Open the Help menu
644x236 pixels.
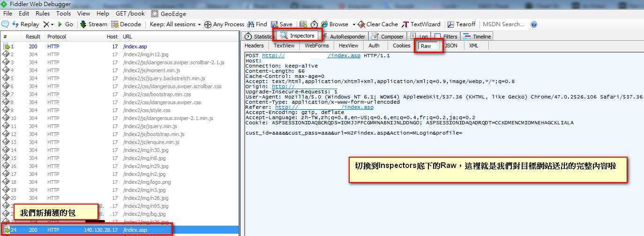[103, 14]
